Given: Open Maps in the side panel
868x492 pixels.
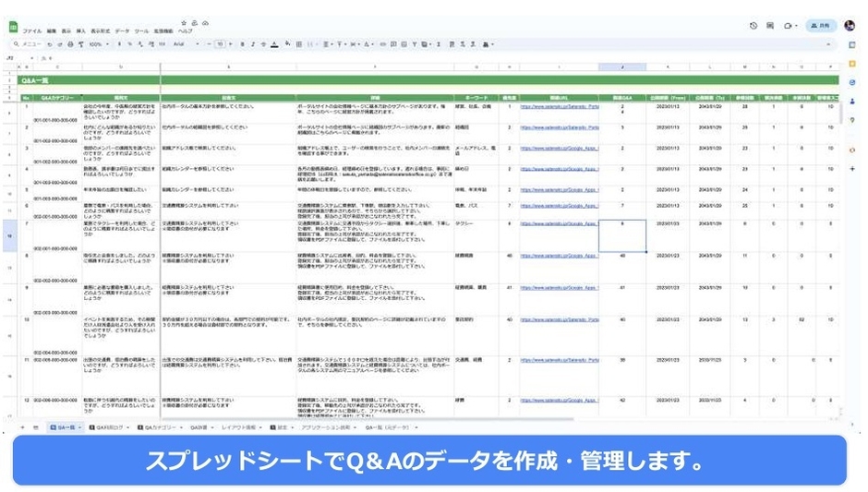Looking at the screenshot, I should (852, 120).
